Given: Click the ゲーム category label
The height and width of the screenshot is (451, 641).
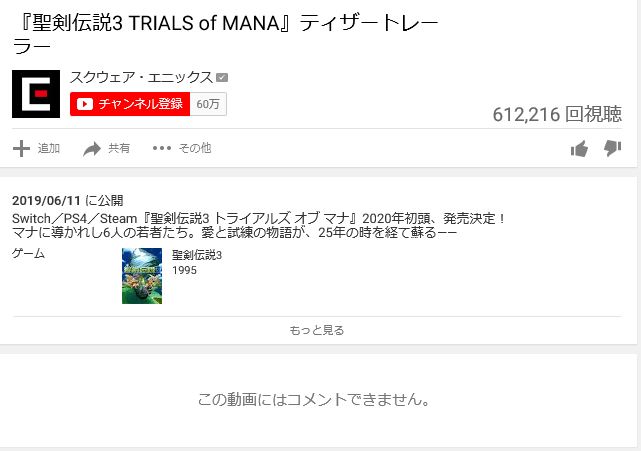Looking at the screenshot, I should coord(28,254).
